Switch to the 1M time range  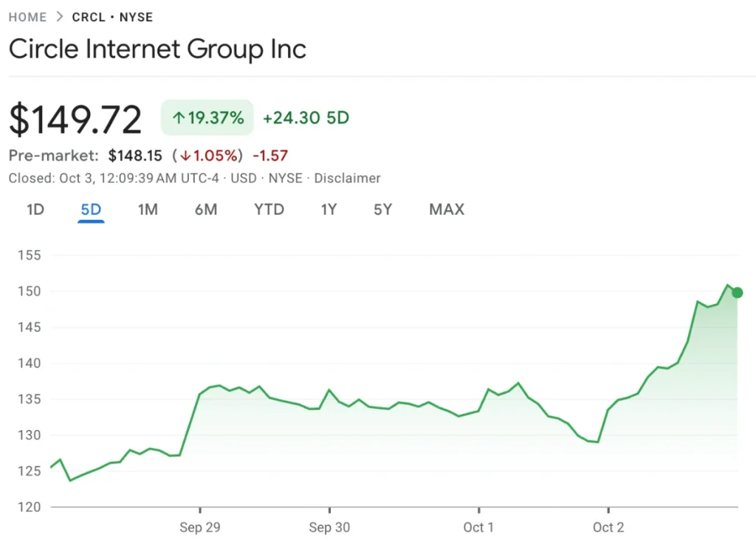point(148,209)
